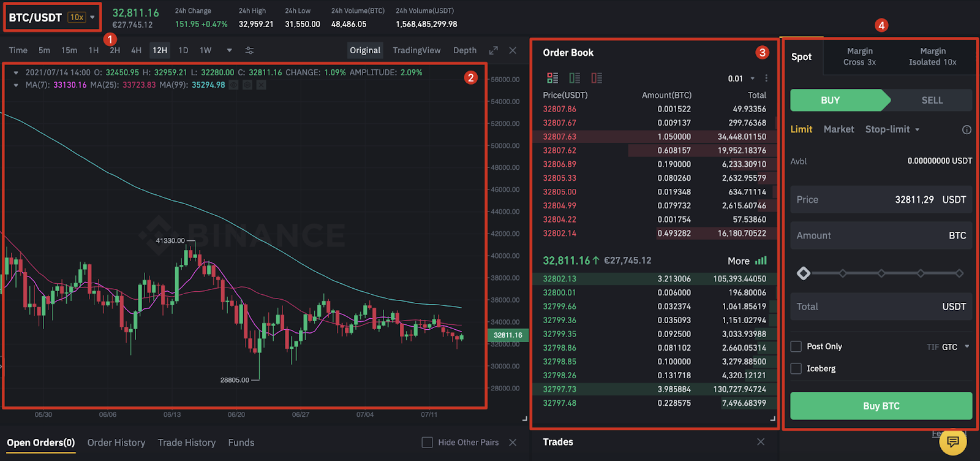Show both buy and sell orders view
The width and height of the screenshot is (980, 461).
pos(552,78)
